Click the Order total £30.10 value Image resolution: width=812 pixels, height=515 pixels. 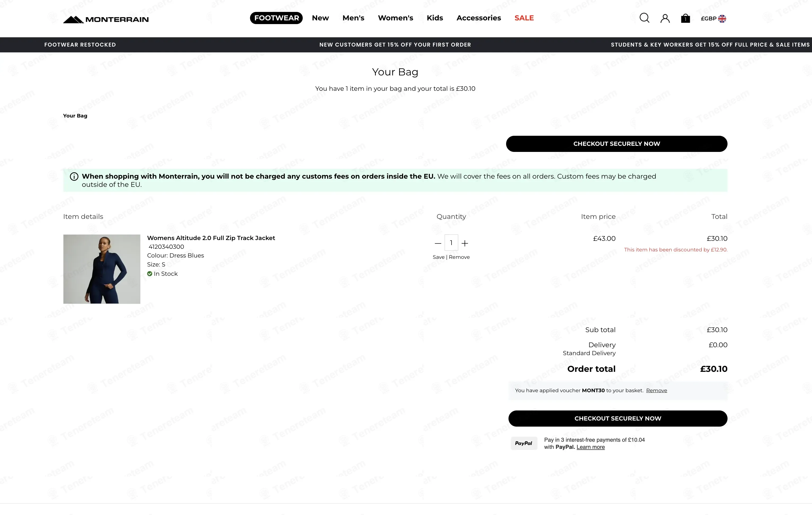click(x=714, y=369)
